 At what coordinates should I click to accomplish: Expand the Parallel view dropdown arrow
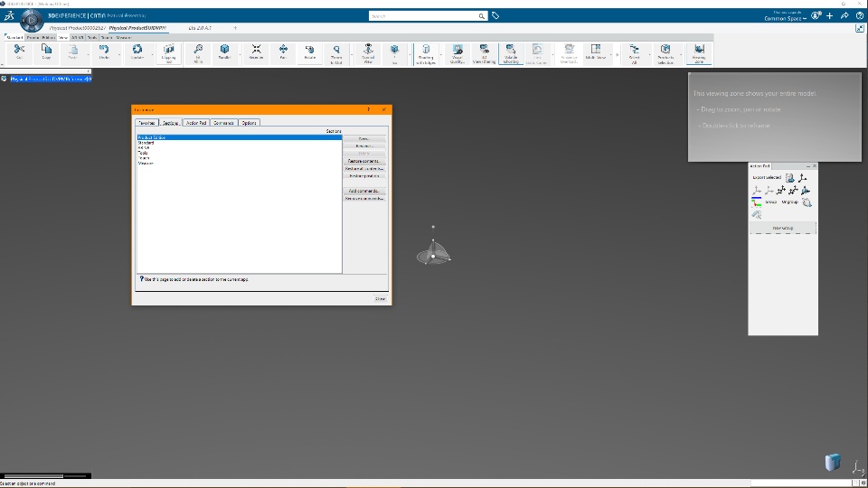click(240, 54)
